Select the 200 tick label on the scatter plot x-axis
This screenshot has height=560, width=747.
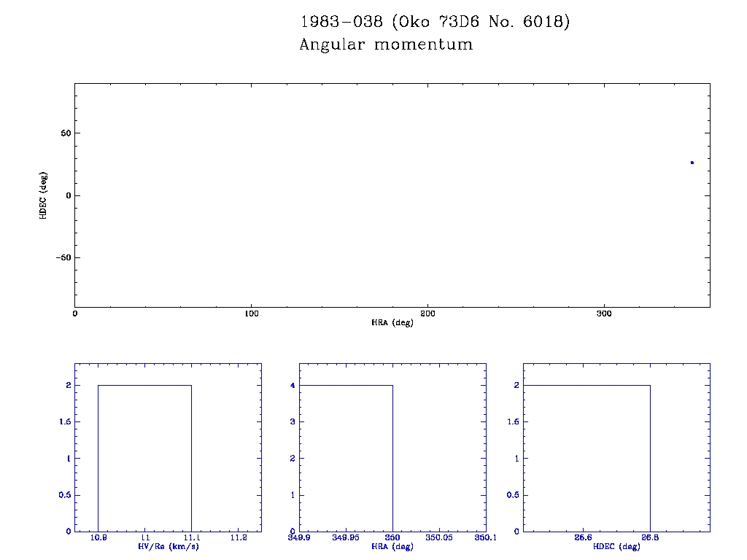(427, 314)
